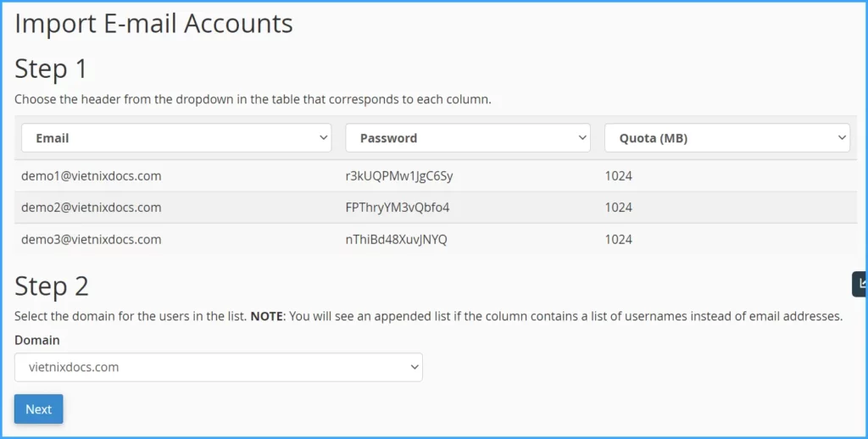The height and width of the screenshot is (439, 868).
Task: Click the 1024 quota for demo2
Action: click(x=619, y=208)
